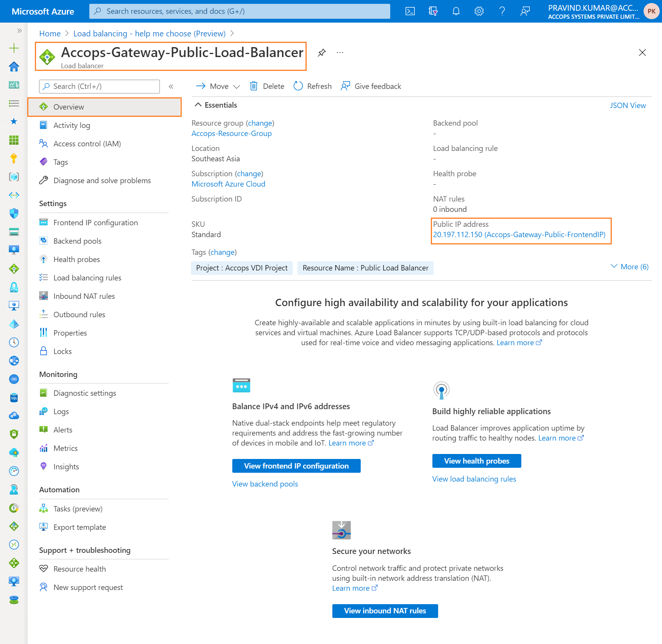Open the Directories and subscriptions filter icon
662x644 pixels.
point(433,11)
